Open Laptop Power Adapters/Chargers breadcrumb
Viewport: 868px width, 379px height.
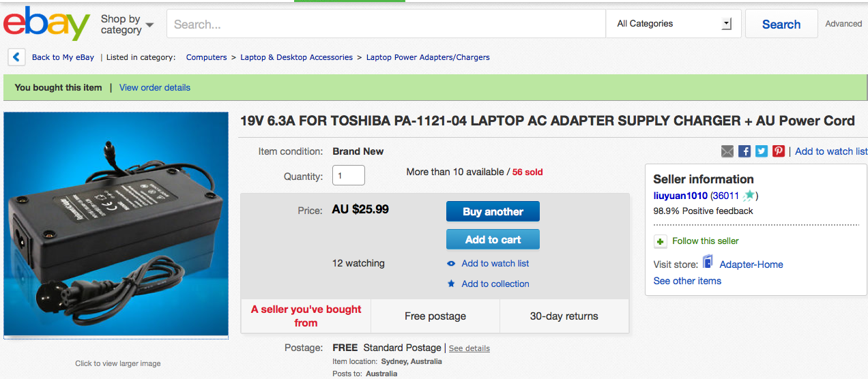428,57
